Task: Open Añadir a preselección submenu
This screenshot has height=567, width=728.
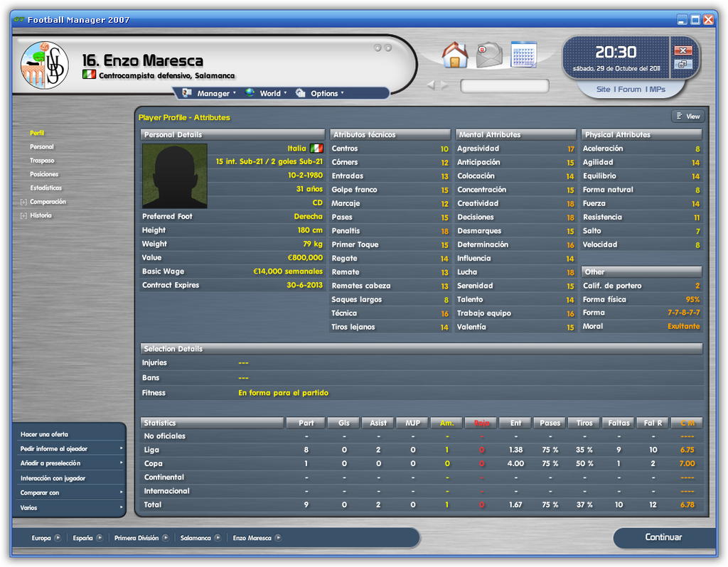Action: click(x=70, y=463)
